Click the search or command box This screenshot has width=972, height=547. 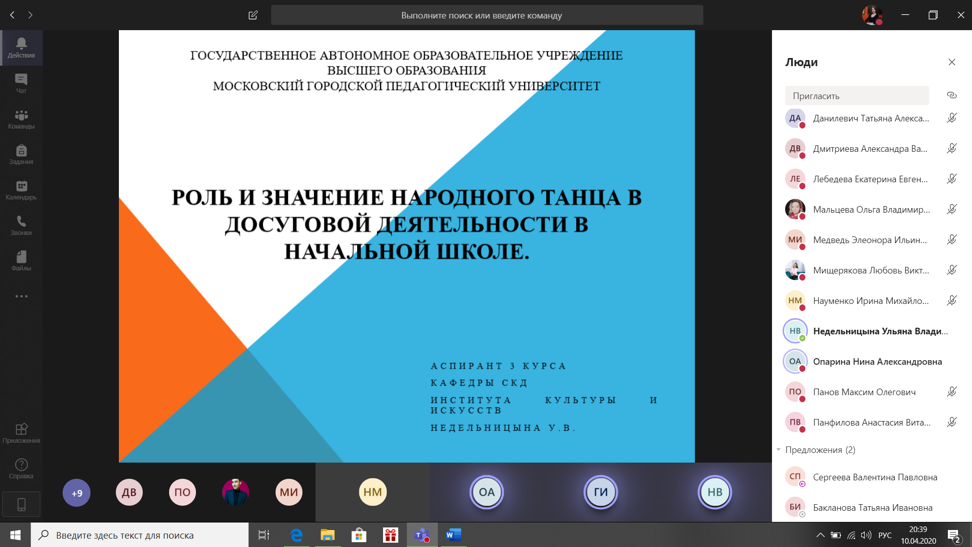click(x=487, y=15)
